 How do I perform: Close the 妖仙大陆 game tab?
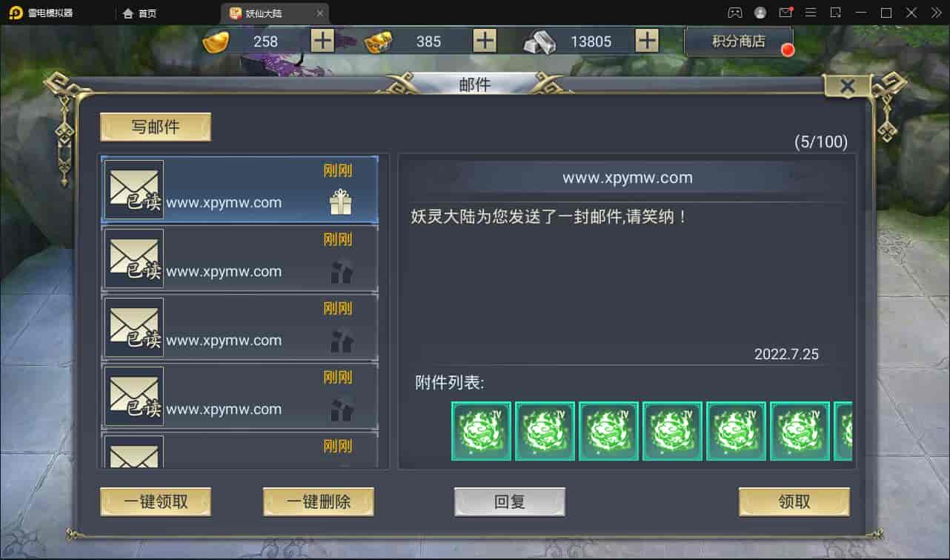click(x=319, y=13)
